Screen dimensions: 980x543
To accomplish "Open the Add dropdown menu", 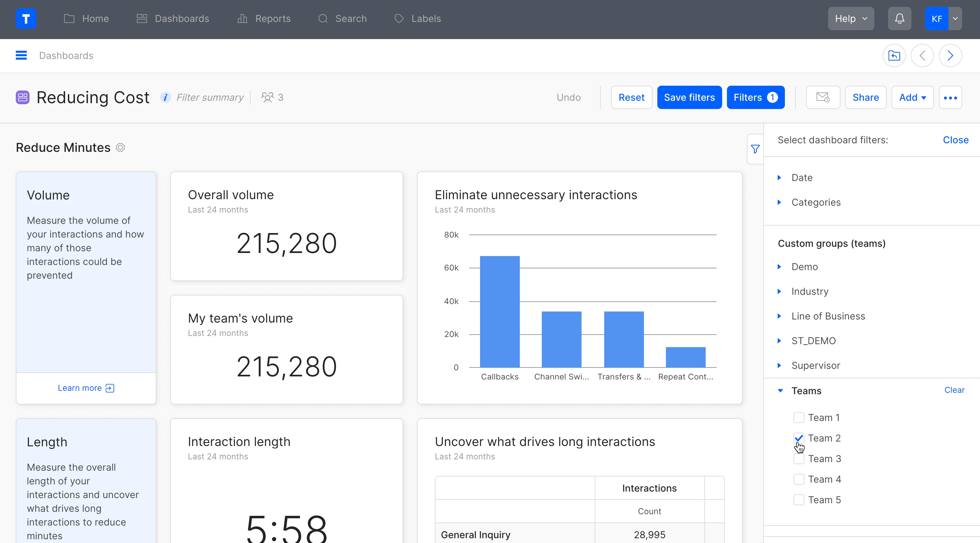I will click(x=912, y=97).
